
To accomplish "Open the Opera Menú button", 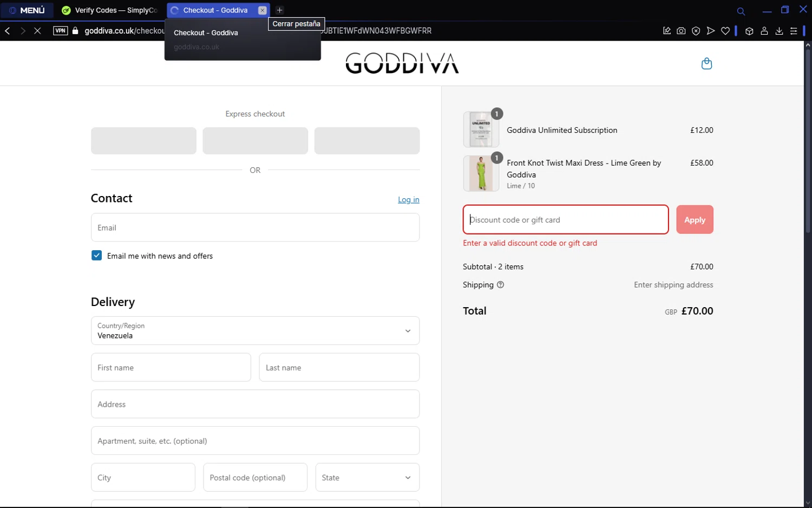I will [27, 10].
